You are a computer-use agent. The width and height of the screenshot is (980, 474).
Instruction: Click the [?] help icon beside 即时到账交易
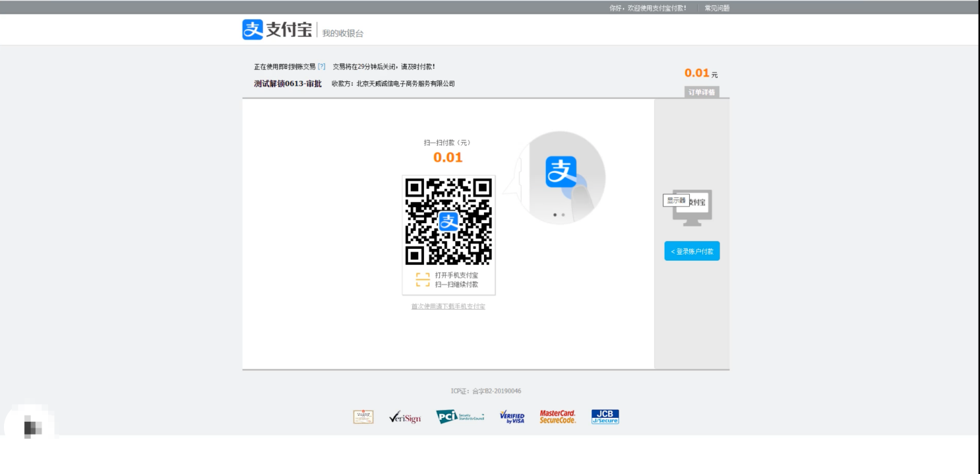[x=322, y=67]
